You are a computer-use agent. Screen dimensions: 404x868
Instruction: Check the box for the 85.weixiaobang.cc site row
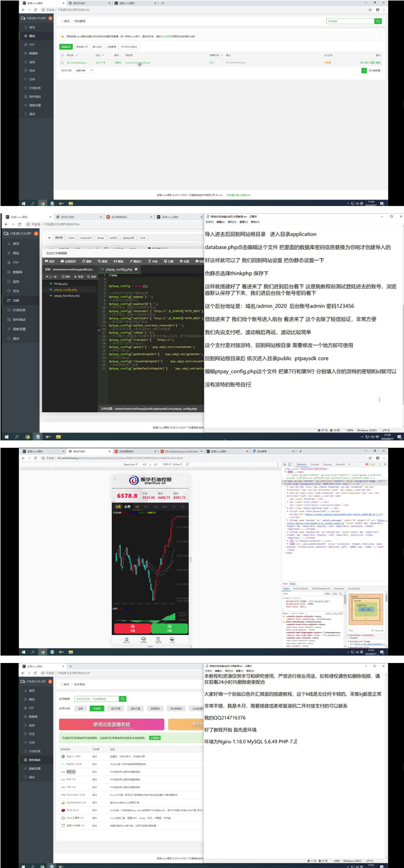tap(63, 63)
